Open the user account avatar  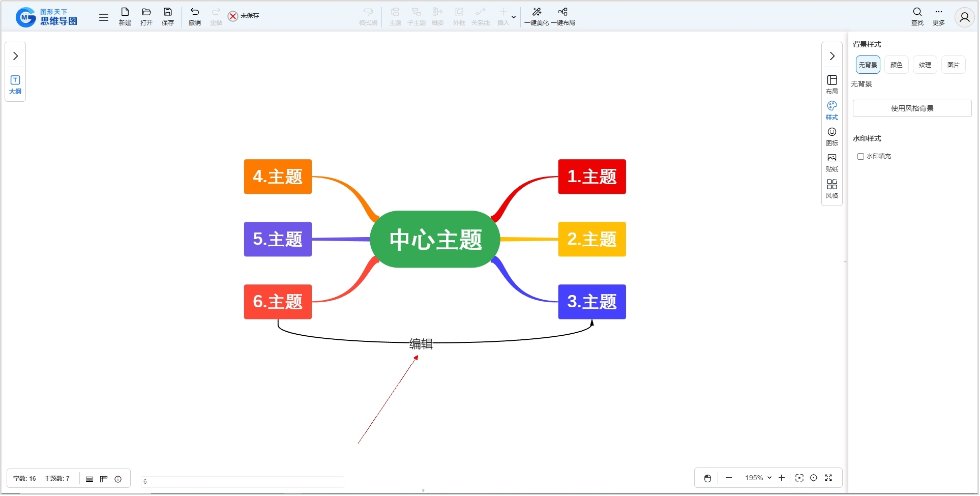[964, 17]
